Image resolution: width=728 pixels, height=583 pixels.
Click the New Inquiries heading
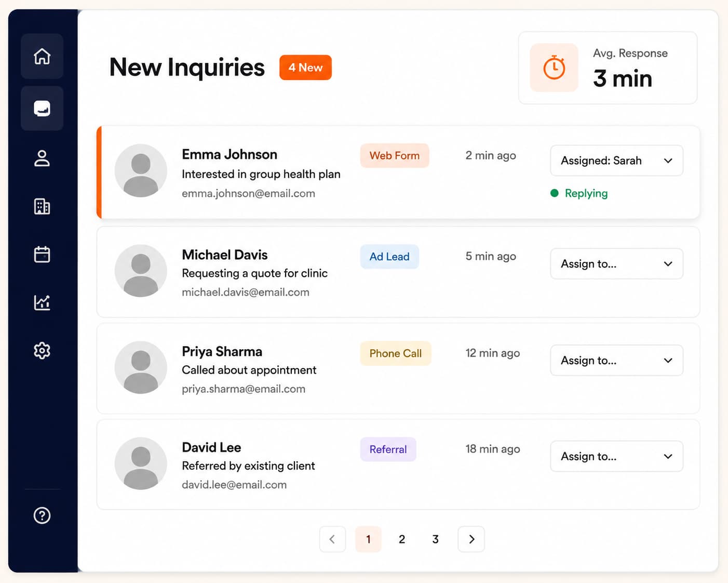point(187,68)
